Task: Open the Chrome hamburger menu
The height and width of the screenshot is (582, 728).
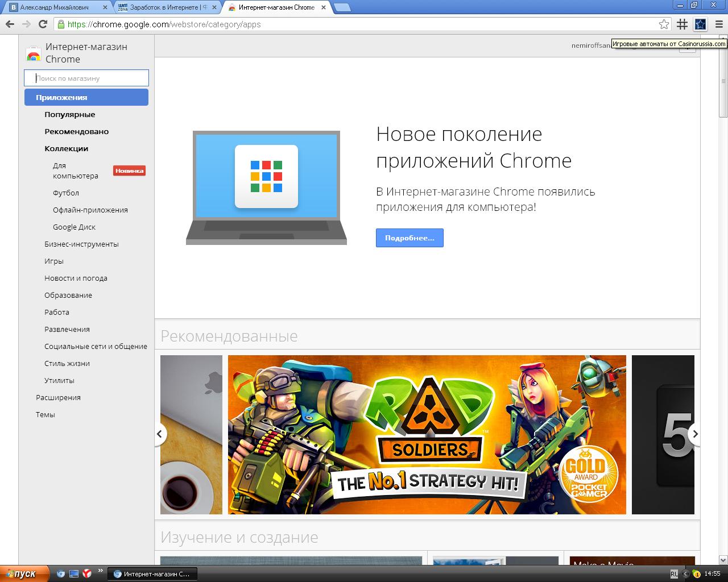Action: (x=718, y=24)
